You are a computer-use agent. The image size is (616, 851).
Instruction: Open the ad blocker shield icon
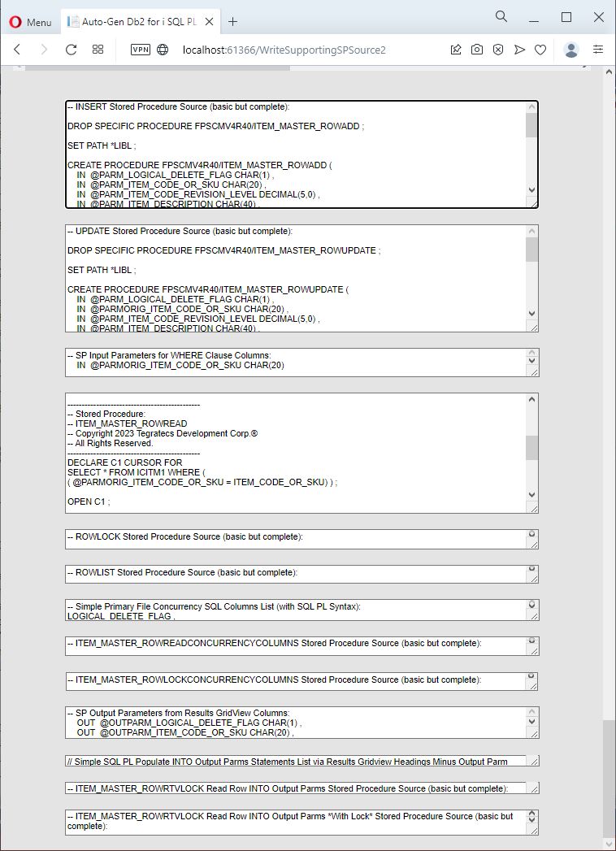(497, 50)
